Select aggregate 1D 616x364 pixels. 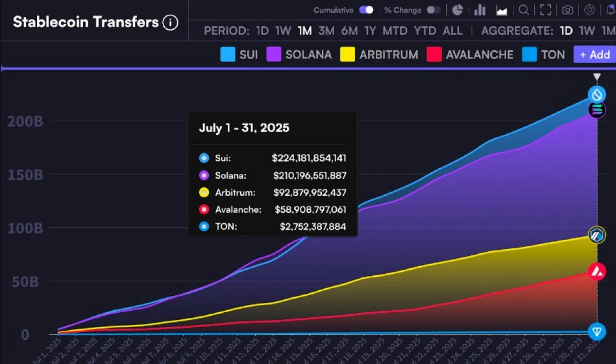tap(566, 31)
